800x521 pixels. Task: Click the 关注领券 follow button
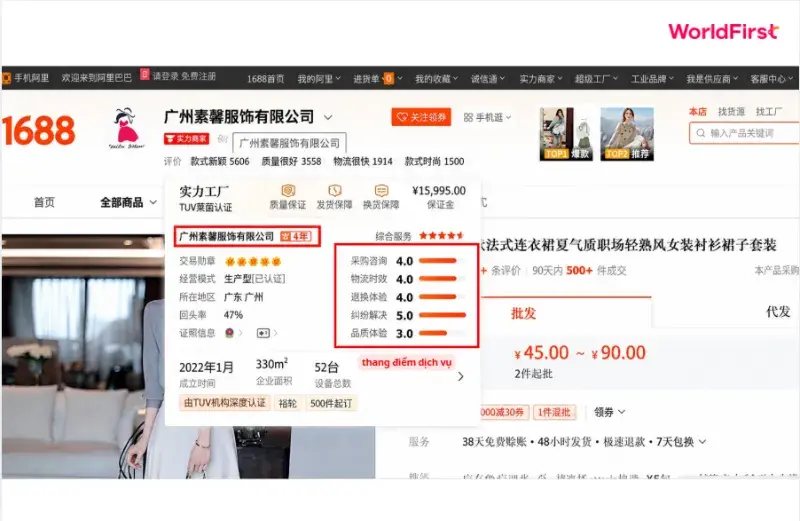pos(421,117)
